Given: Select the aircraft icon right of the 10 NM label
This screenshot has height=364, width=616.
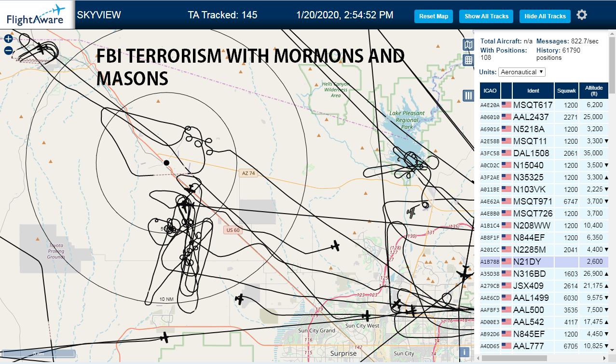Looking at the screenshot, I should click(x=239, y=299).
